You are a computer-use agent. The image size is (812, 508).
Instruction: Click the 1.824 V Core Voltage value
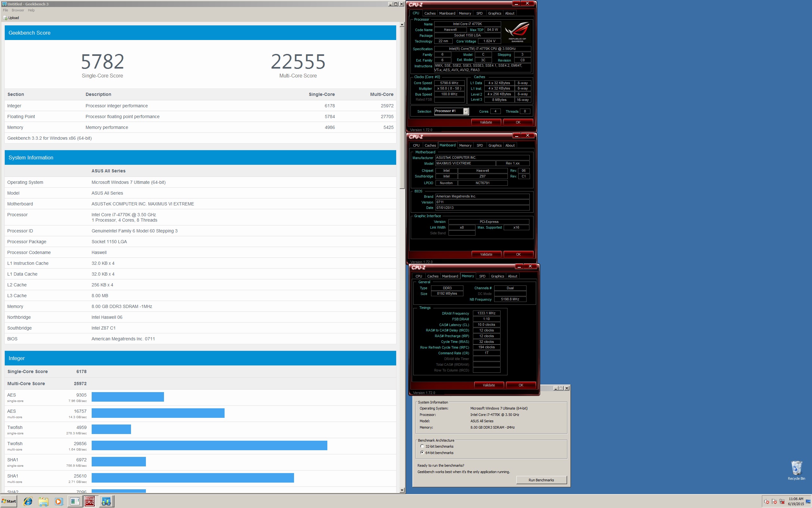click(489, 41)
